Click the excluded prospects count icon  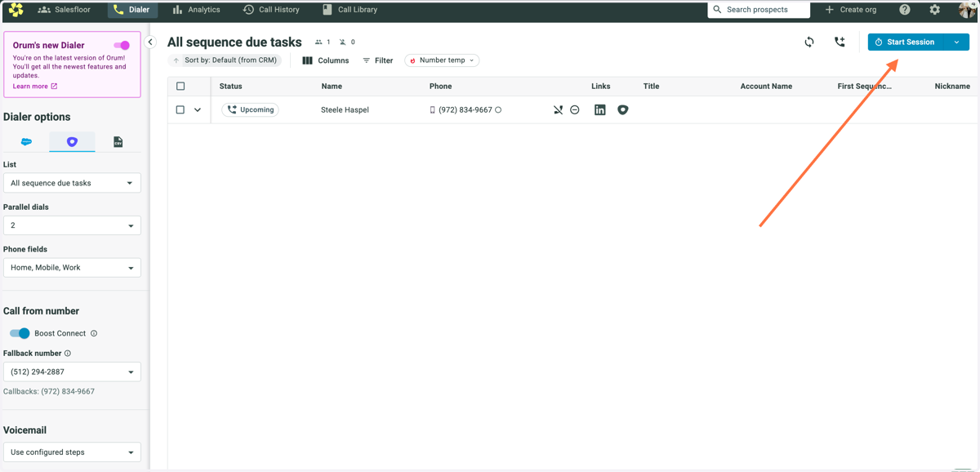point(343,42)
